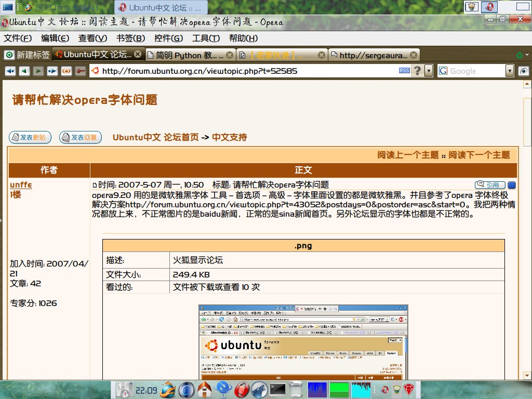This screenshot has height=399, width=532.
Task: Open the 文件(F) menu
Action: [18, 38]
